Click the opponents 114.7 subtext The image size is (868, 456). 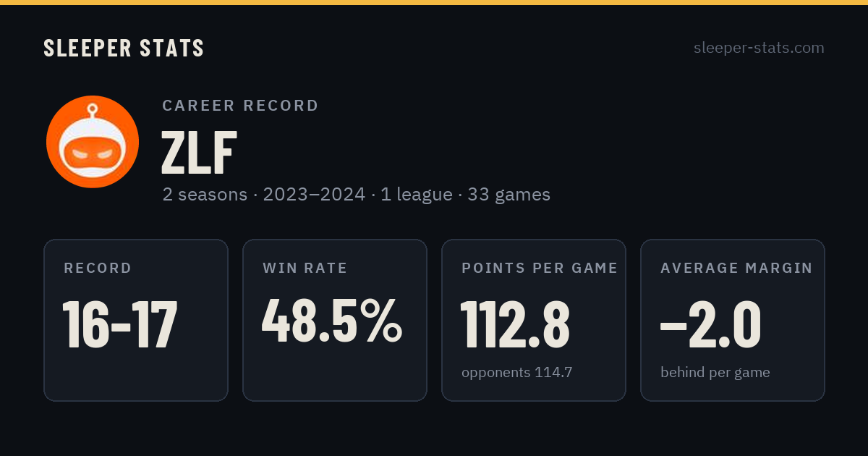coord(516,373)
